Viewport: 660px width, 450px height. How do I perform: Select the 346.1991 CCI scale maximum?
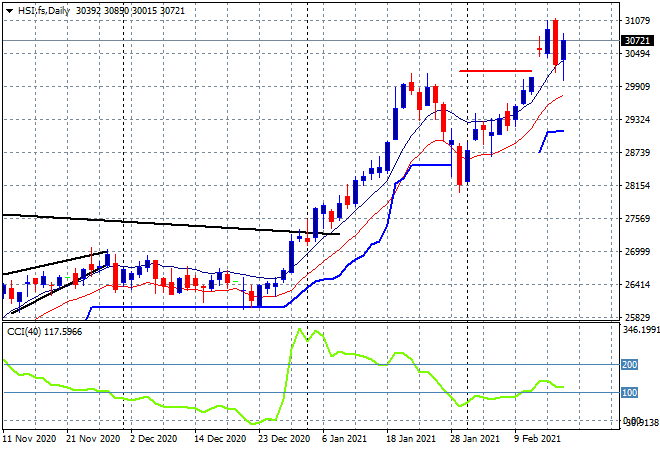[x=641, y=330]
